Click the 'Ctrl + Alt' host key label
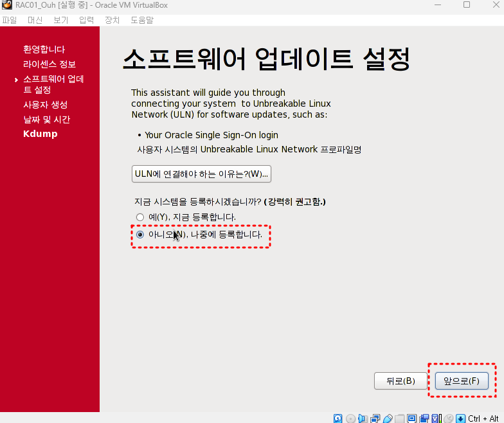The height and width of the screenshot is (423, 504). (x=483, y=419)
